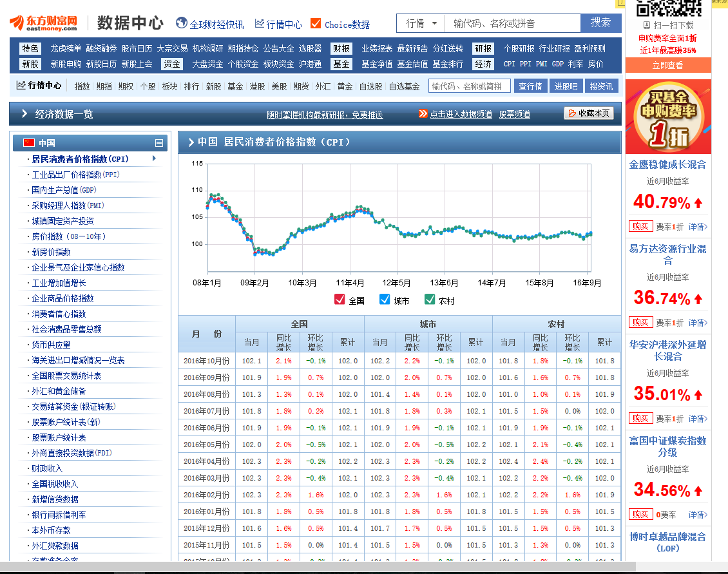Click the arrow next to 居民消费者价格指数(CPI)
This screenshot has height=574, width=728.
[154, 158]
